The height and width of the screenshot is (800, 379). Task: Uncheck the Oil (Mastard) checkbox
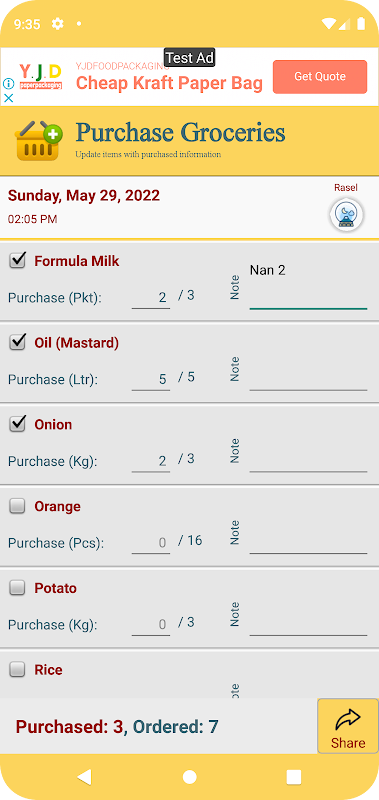17,342
